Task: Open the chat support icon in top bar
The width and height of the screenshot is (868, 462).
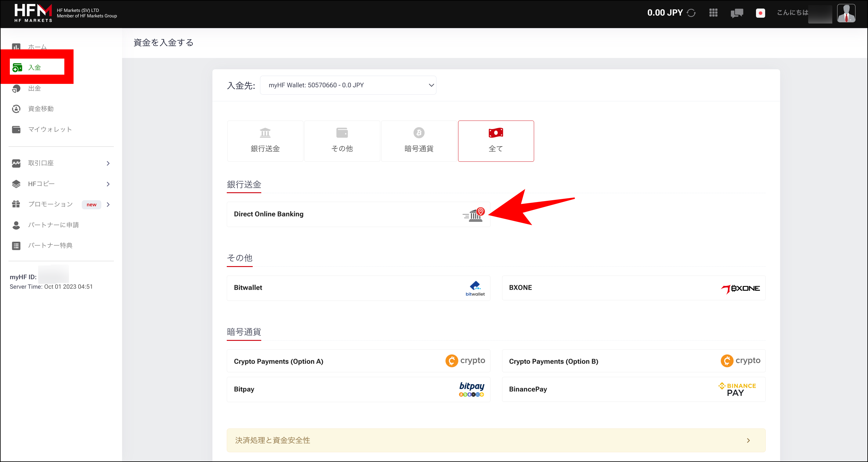Action: tap(737, 13)
